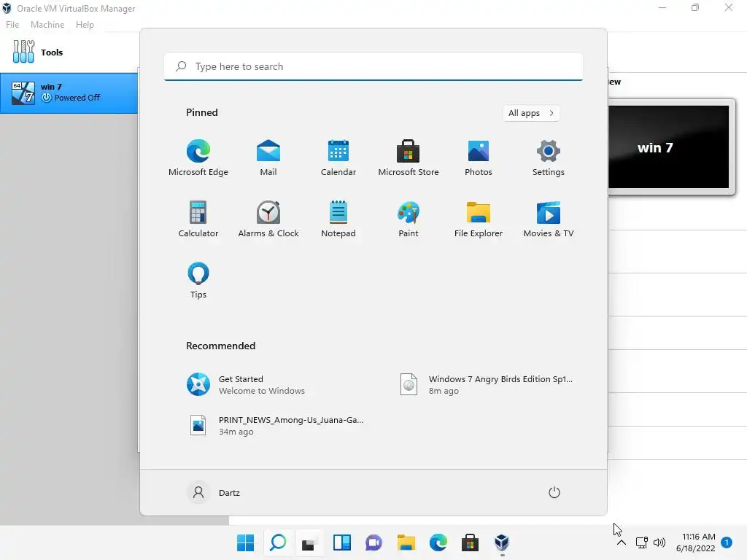Launch the Photos app
The height and width of the screenshot is (560, 747).
click(x=479, y=158)
